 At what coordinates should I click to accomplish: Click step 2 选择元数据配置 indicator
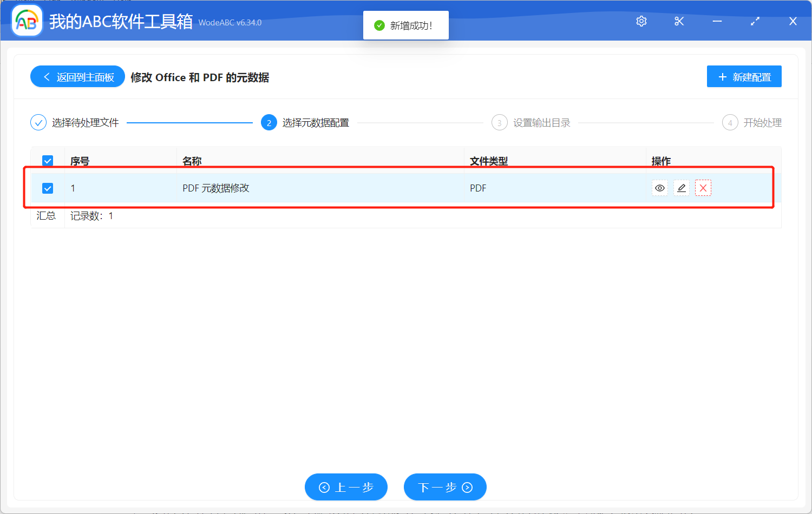coord(269,122)
